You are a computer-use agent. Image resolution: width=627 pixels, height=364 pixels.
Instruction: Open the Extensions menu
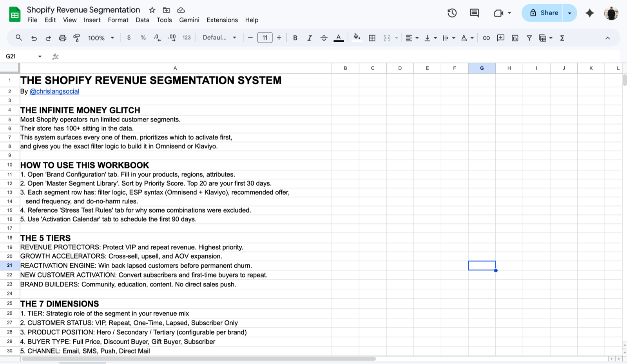tap(222, 20)
